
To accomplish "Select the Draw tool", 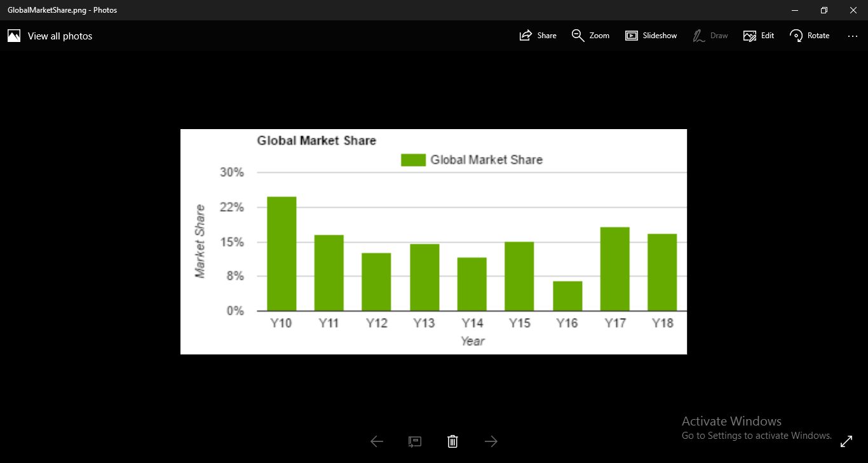I will pyautogui.click(x=710, y=36).
